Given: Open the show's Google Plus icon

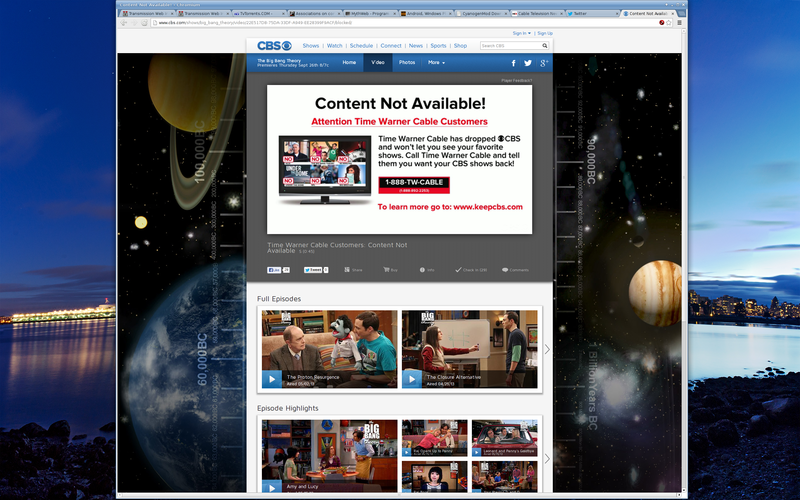Looking at the screenshot, I should 544,63.
